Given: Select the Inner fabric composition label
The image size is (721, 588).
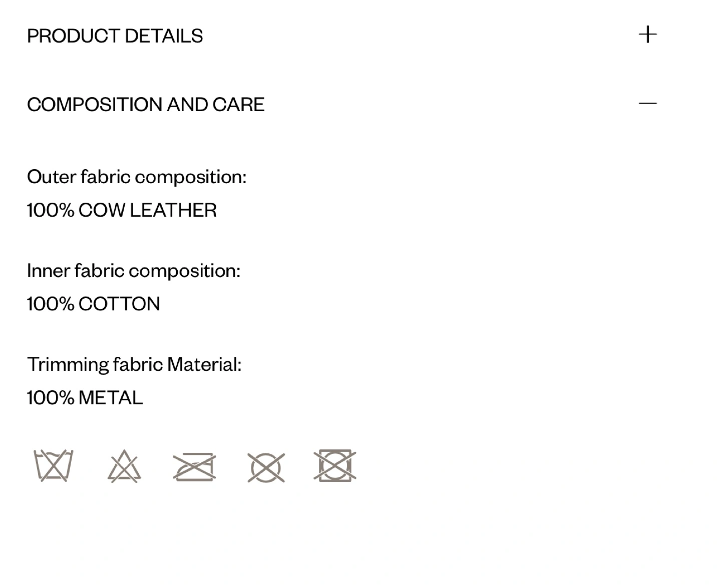Looking at the screenshot, I should point(134,271).
